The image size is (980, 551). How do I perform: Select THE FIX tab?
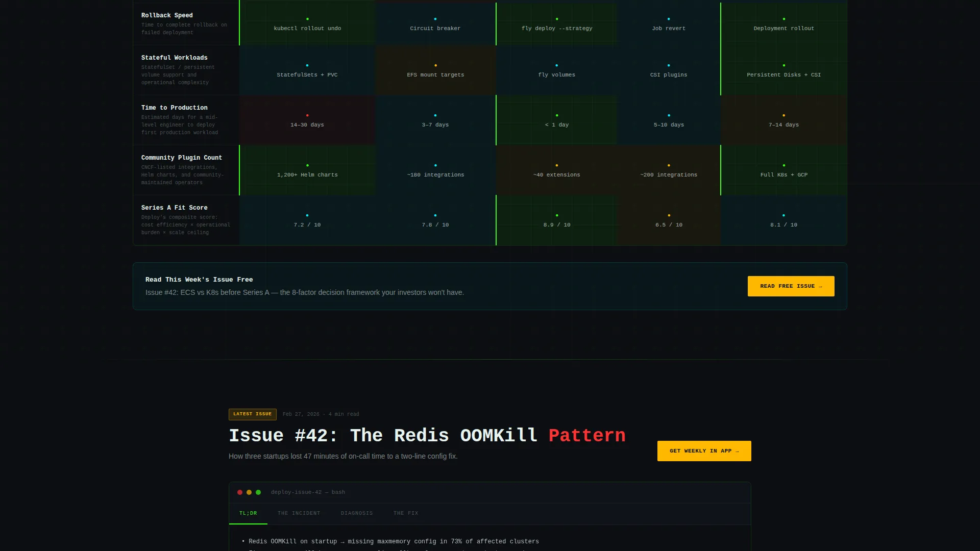coord(406,513)
